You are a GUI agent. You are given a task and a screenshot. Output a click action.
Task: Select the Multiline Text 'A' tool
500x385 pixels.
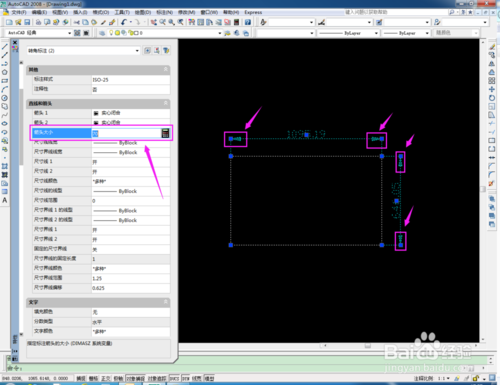(5, 200)
